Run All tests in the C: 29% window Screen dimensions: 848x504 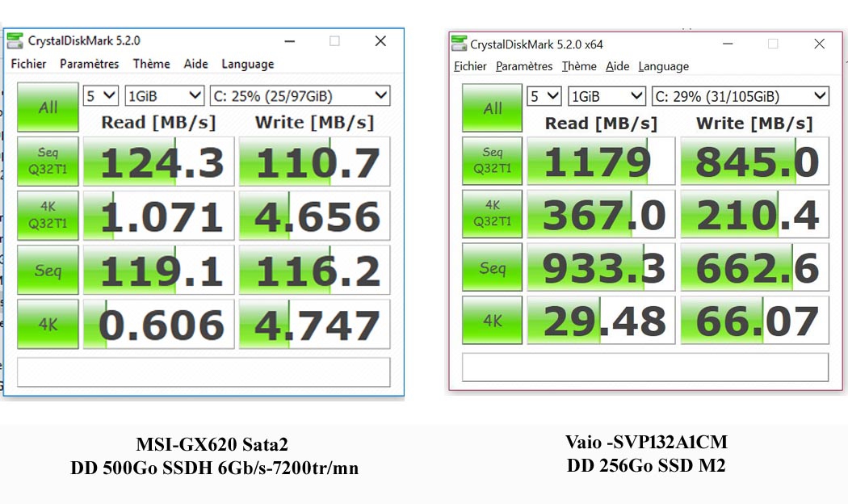coord(492,108)
